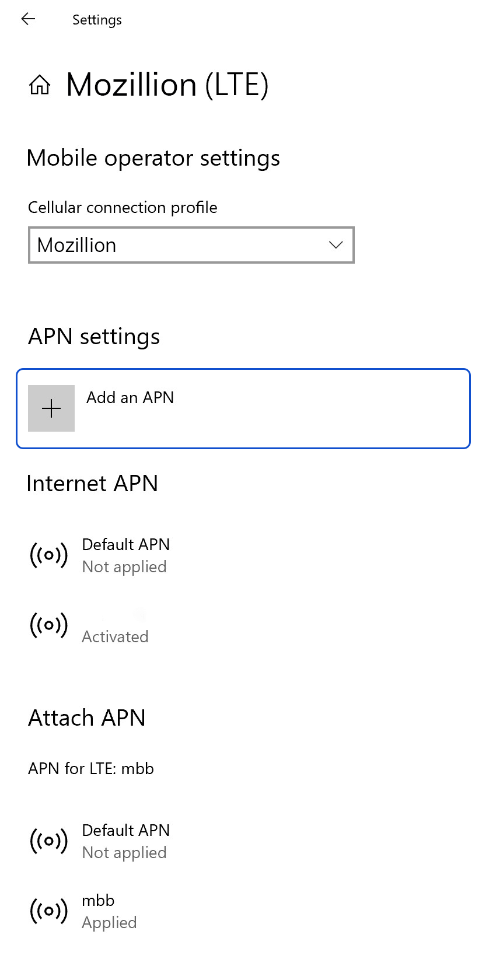Click Not applied status under Internet APN
Image resolution: width=503 pixels, height=980 pixels.
tap(124, 567)
